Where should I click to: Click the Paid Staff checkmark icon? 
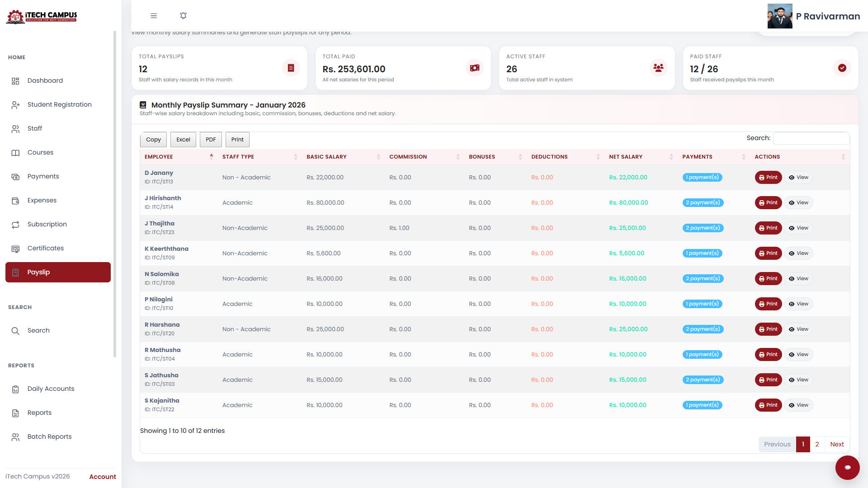pyautogui.click(x=842, y=68)
